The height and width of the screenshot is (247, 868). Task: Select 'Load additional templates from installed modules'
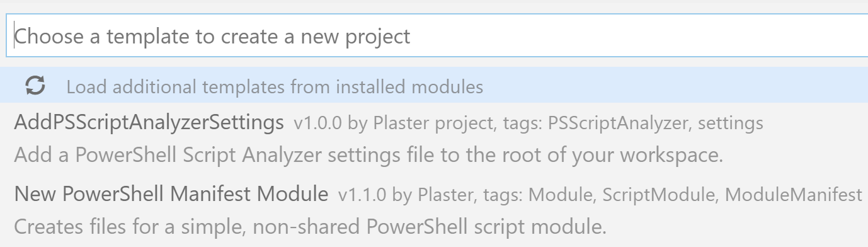click(x=434, y=86)
